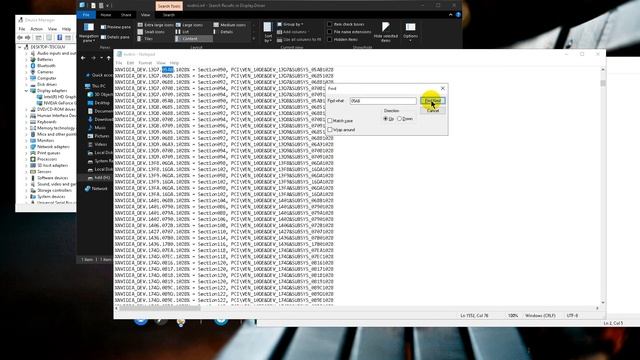640x360 pixels.
Task: Tick the Wrap around checkbox
Action: point(330,130)
